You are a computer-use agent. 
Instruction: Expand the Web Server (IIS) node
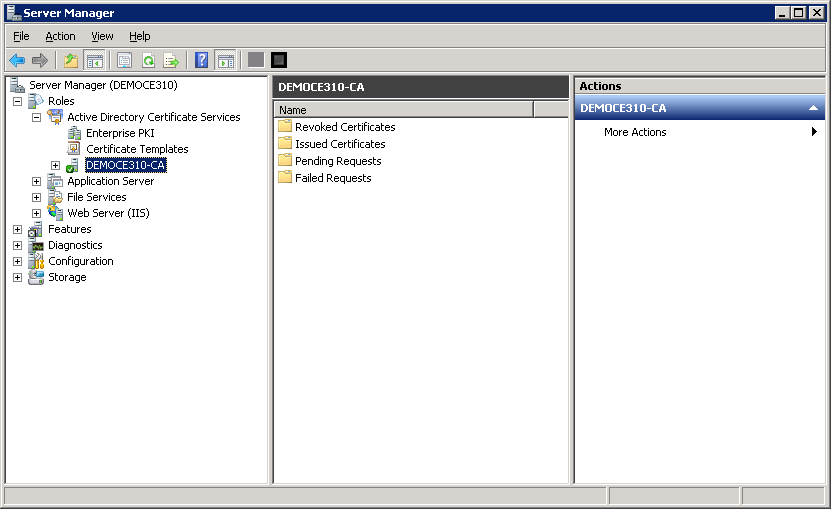(x=37, y=214)
